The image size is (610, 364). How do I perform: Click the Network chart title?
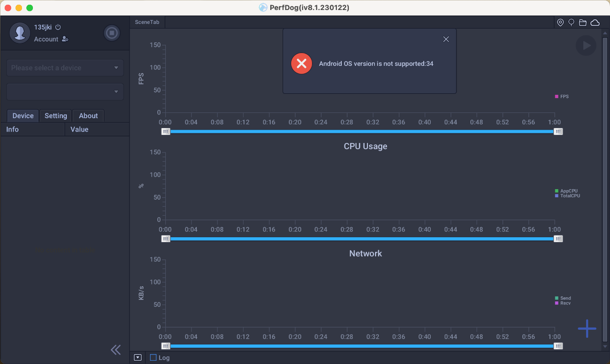click(366, 253)
